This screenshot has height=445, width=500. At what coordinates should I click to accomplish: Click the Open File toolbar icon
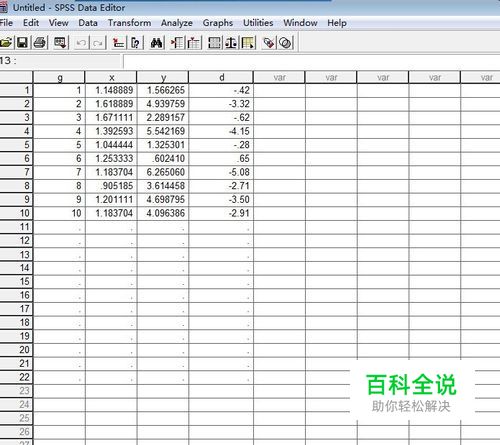pyautogui.click(x=6, y=43)
